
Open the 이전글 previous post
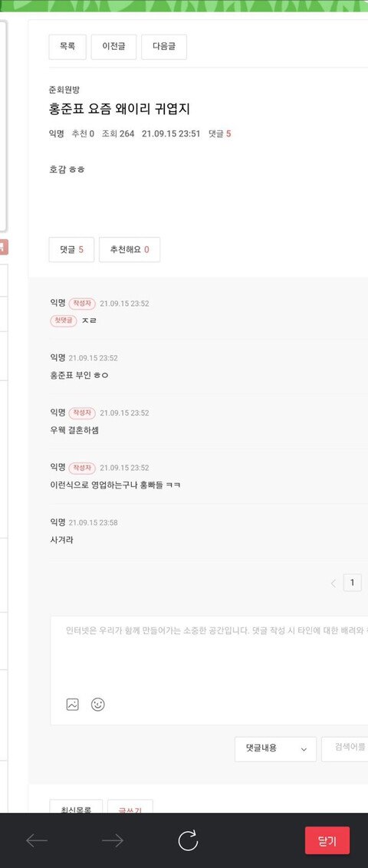113,47
